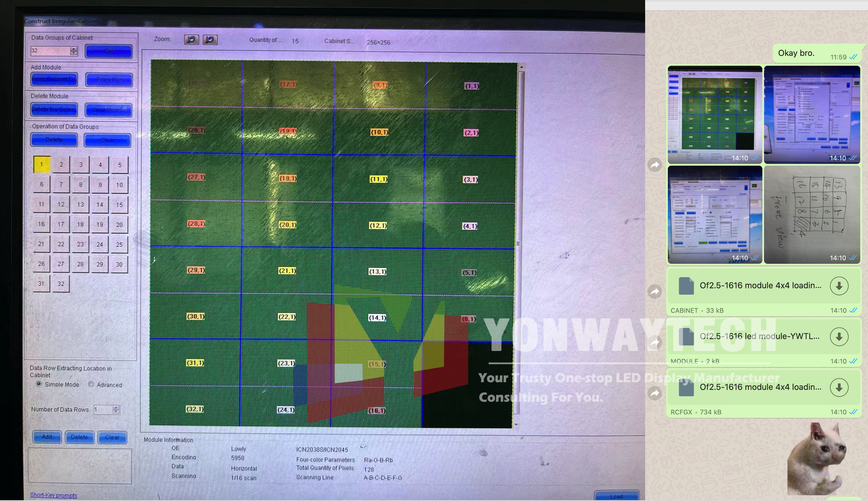Toggle data group number 5 selection
The height and width of the screenshot is (501, 868).
pyautogui.click(x=119, y=165)
